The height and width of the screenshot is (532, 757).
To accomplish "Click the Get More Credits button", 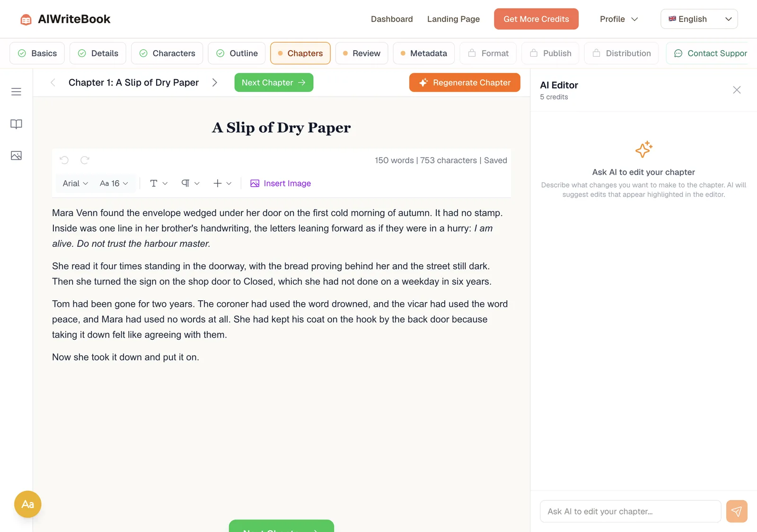I will click(536, 19).
